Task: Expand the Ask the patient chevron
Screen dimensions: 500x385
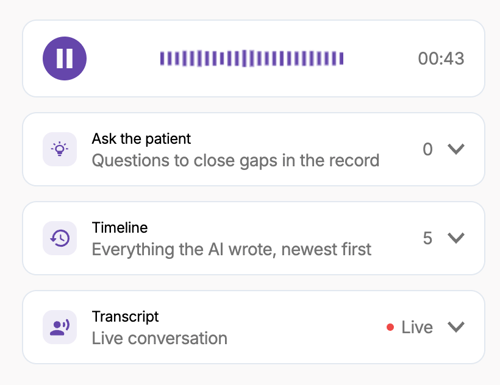Action: click(456, 149)
